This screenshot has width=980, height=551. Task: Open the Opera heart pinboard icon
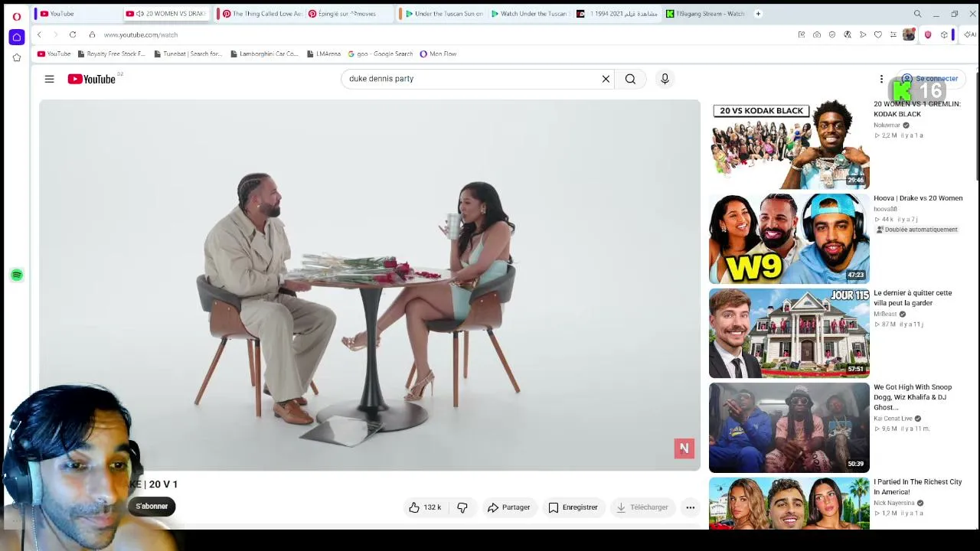pyautogui.click(x=878, y=34)
